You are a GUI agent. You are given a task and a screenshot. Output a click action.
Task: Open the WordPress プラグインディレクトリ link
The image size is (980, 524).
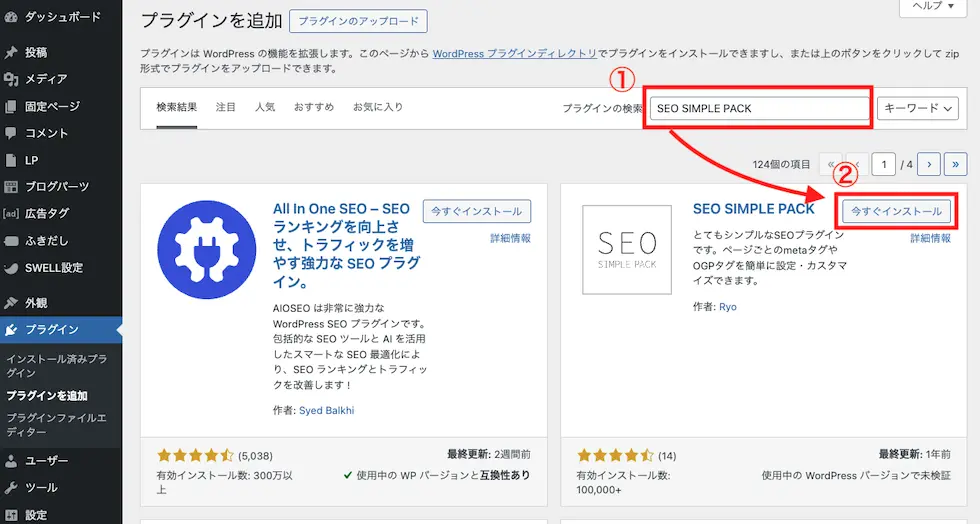click(x=515, y=54)
